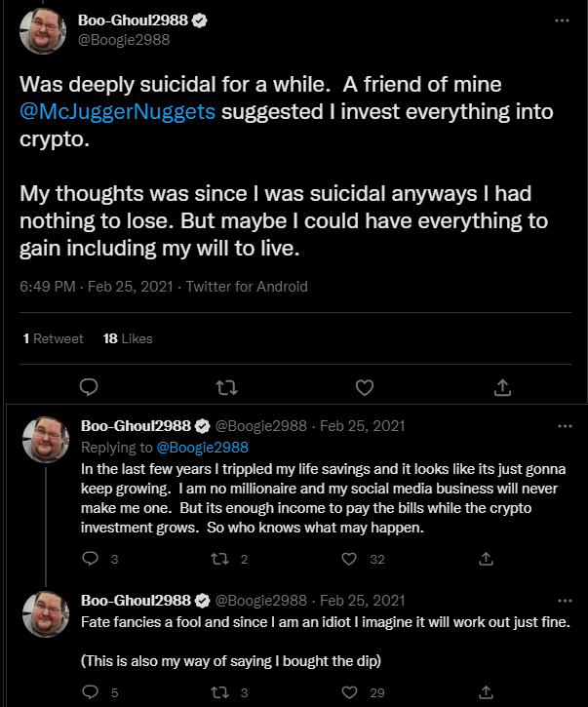View the 1 Retweet list

pyautogui.click(x=53, y=338)
